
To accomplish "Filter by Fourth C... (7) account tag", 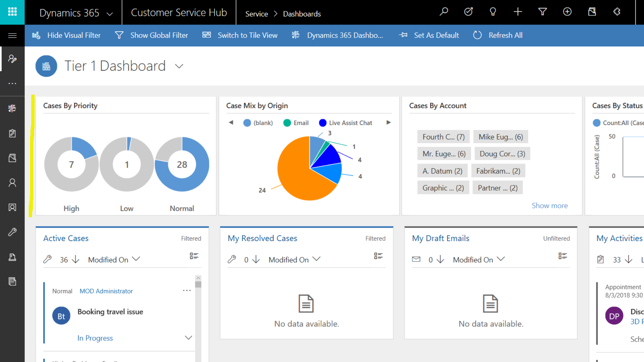I will (443, 137).
